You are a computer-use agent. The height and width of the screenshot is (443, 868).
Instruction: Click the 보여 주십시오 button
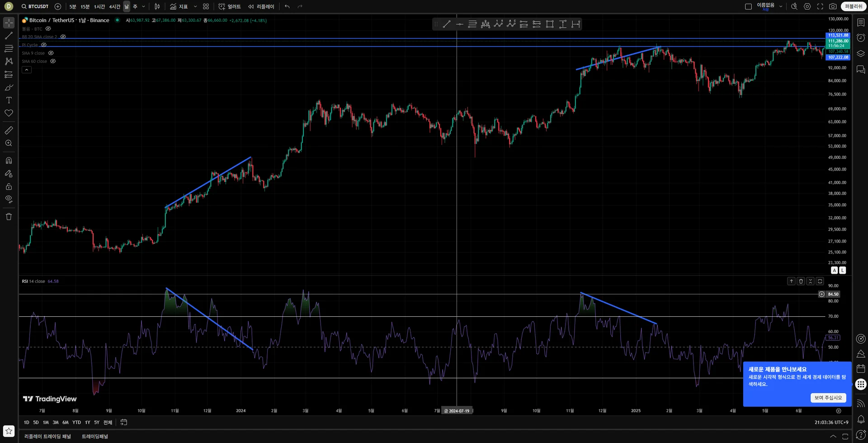pos(828,398)
